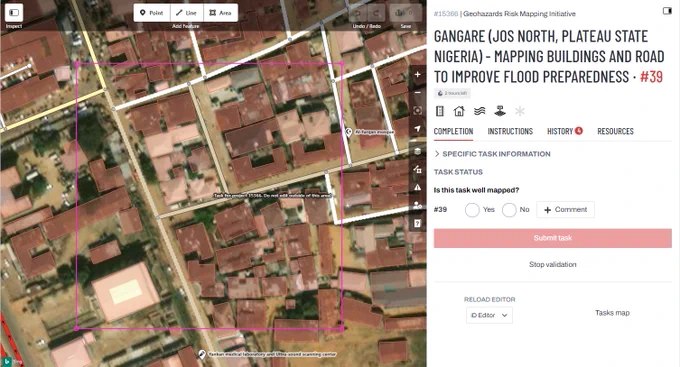Click the 'Is this task well mapped?' text
Viewport: 680px width, 367px height.
(x=476, y=190)
